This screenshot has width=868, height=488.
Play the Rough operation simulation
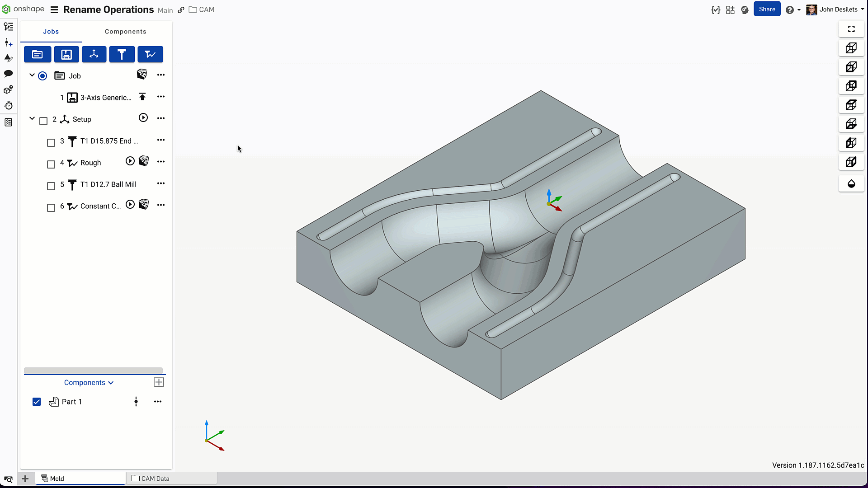130,161
